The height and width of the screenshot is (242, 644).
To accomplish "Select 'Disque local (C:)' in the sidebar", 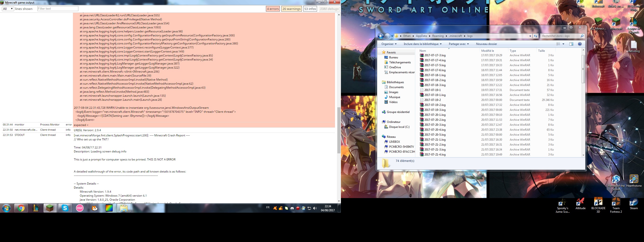I will [399, 127].
